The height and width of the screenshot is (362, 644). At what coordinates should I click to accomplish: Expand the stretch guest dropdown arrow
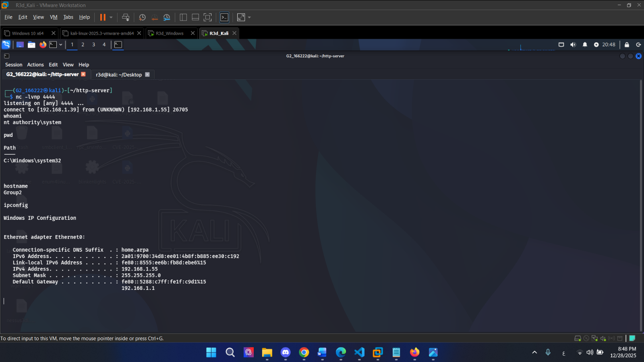[x=249, y=17]
